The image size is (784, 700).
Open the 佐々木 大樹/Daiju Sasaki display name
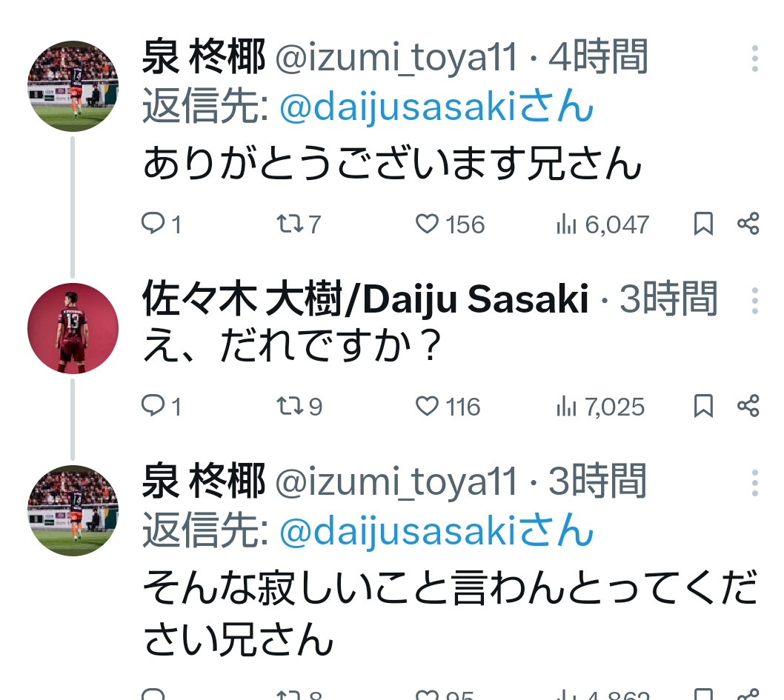tap(365, 299)
